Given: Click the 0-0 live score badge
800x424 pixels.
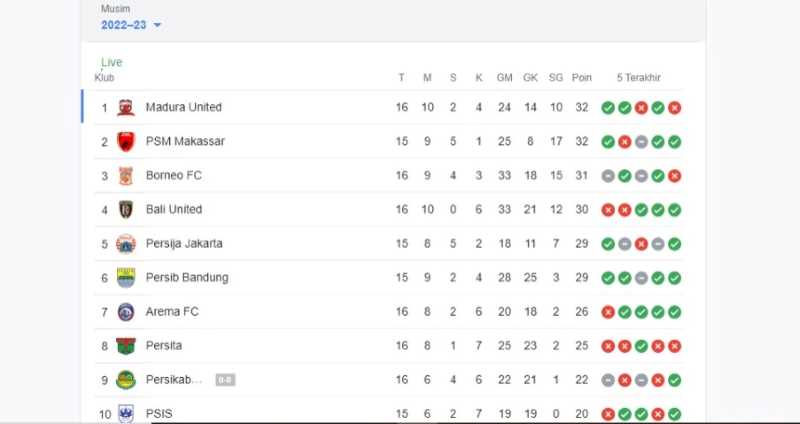Looking at the screenshot, I should tap(225, 380).
